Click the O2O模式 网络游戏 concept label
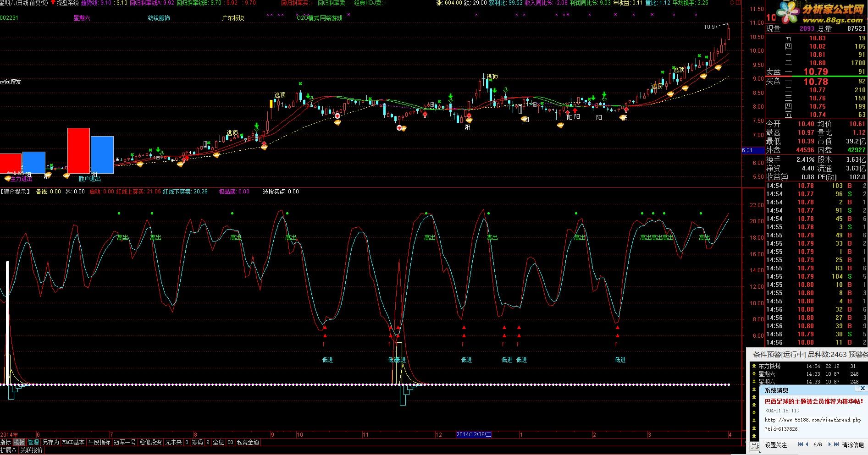Screen dimensions: 868x455 coord(320,18)
